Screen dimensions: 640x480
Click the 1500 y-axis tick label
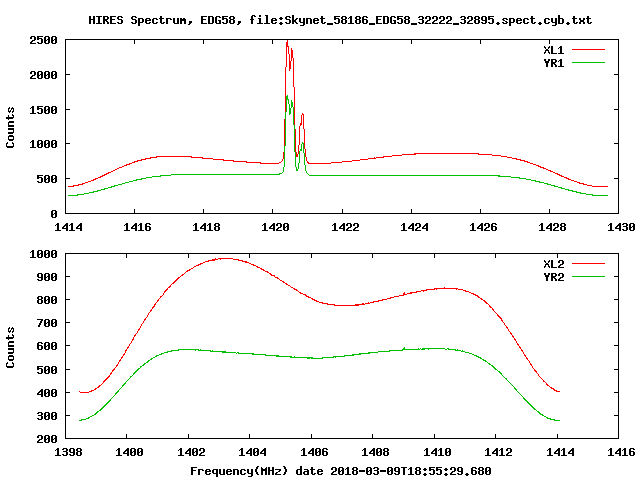pyautogui.click(x=43, y=110)
